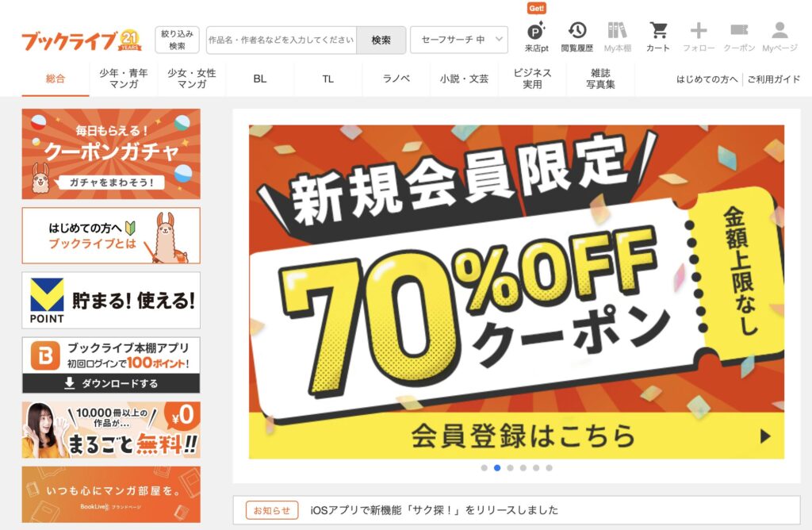Focus the 作品名・作者名 search input field
Viewport: 812px width, 530px height.
click(x=282, y=40)
